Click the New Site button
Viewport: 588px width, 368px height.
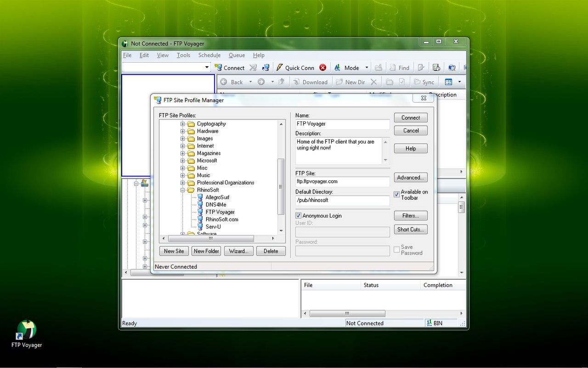174,251
